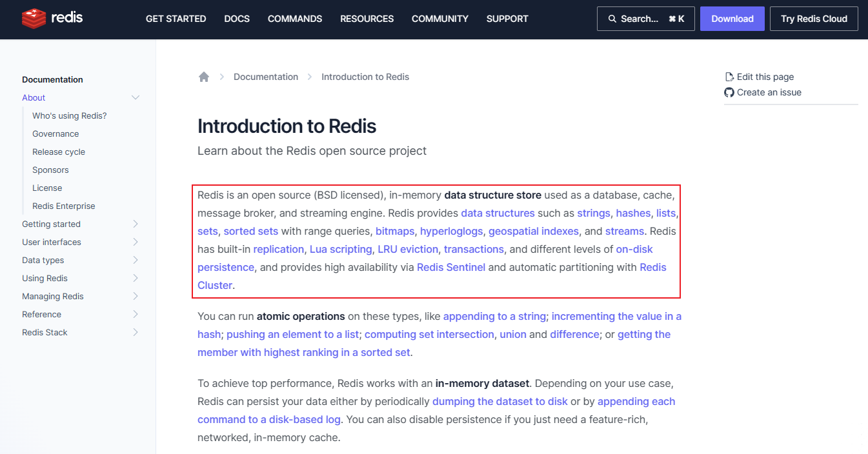The height and width of the screenshot is (454, 868).
Task: Select Redis Stack in sidebar
Action: click(45, 332)
